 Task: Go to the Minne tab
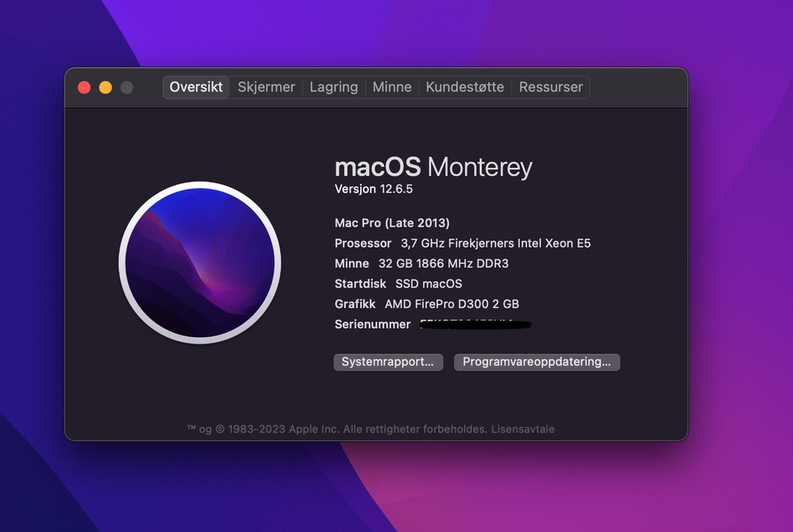click(392, 87)
